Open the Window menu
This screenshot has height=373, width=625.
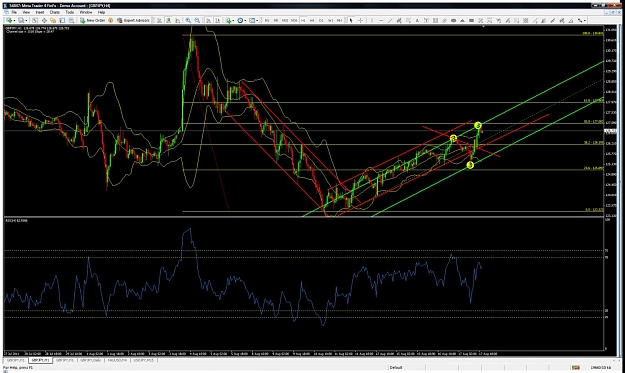86,12
